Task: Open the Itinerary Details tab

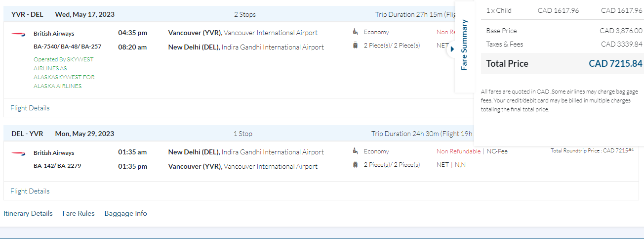Action: point(28,214)
